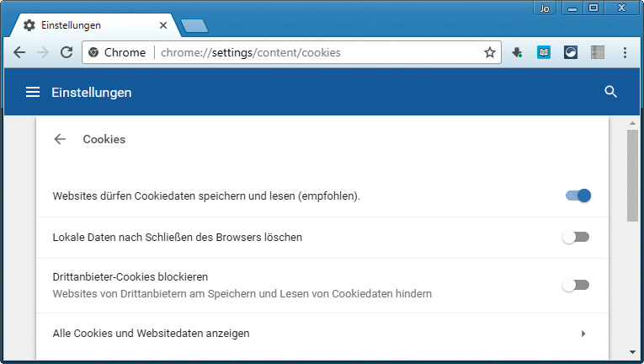Image resolution: width=644 pixels, height=364 pixels.
Task: Click the download arrow extension icon
Action: pyautogui.click(x=518, y=52)
